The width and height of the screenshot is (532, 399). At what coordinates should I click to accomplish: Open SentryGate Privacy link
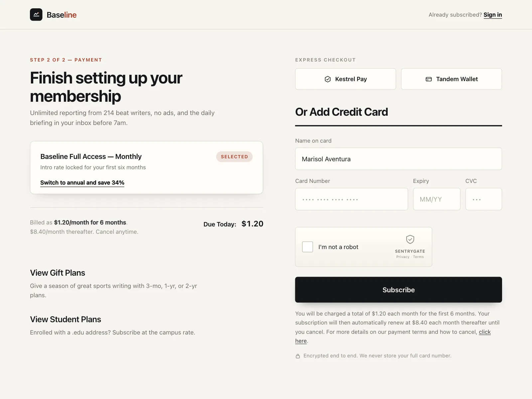pos(403,257)
